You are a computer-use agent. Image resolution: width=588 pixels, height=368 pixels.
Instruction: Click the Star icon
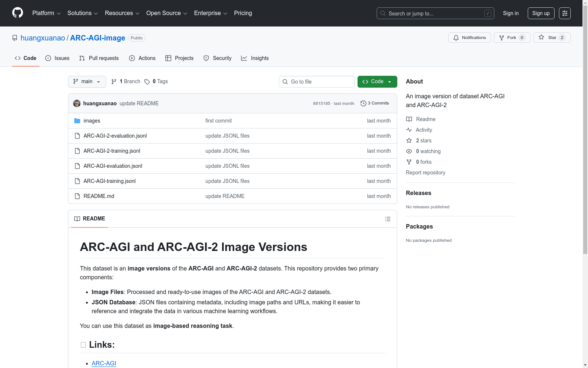[541, 37]
